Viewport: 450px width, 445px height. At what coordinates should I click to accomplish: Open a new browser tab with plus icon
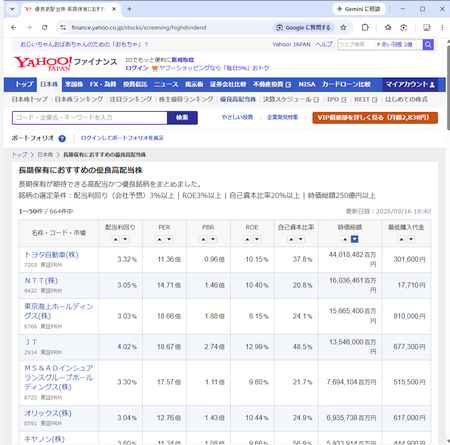click(x=129, y=9)
